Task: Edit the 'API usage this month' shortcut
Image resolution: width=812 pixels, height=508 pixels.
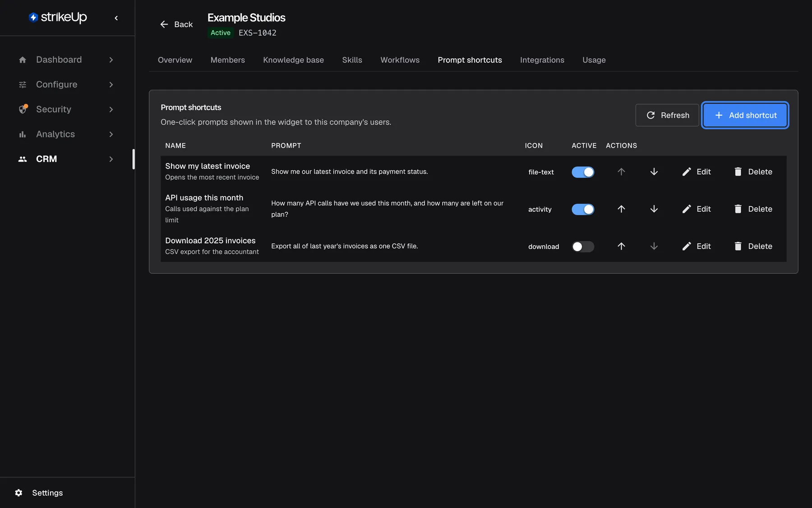Action: point(697,209)
